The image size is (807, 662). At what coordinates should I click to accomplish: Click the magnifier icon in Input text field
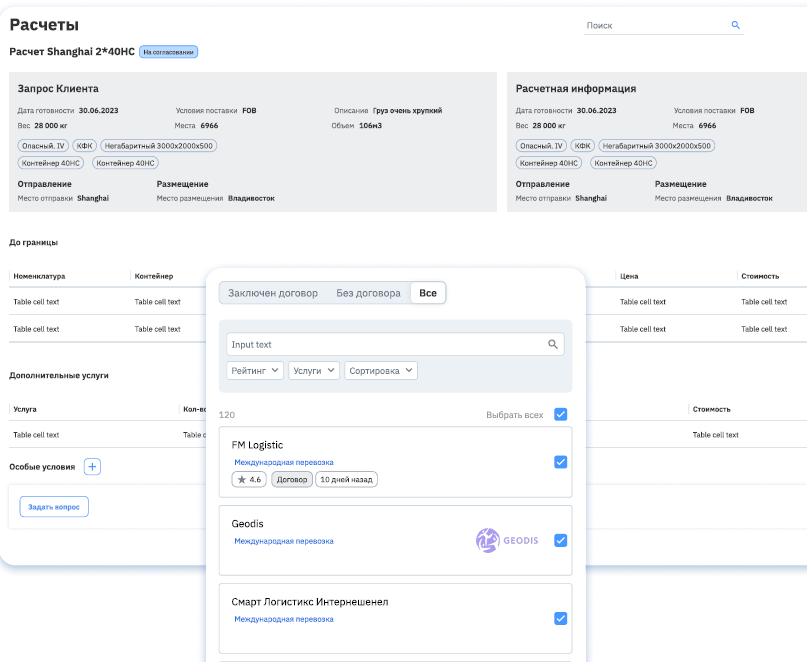[x=553, y=344]
